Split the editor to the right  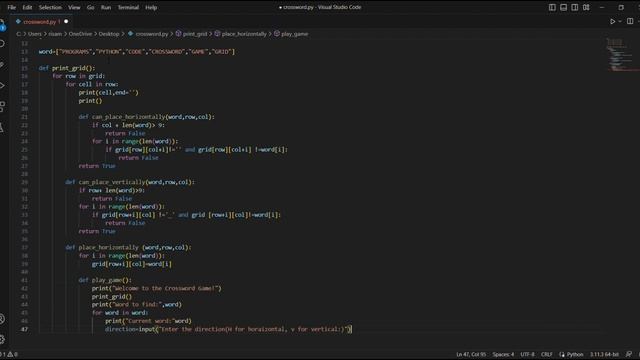pyautogui.click(x=630, y=21)
